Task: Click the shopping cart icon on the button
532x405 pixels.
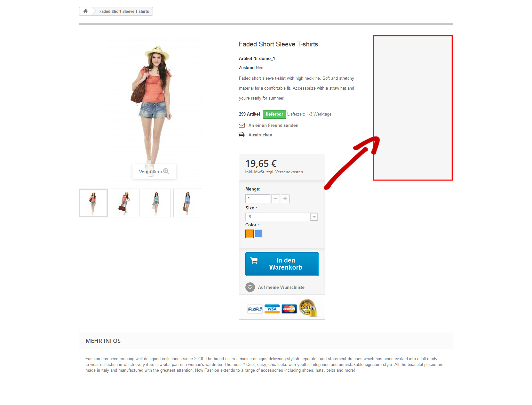Action: coord(254,261)
